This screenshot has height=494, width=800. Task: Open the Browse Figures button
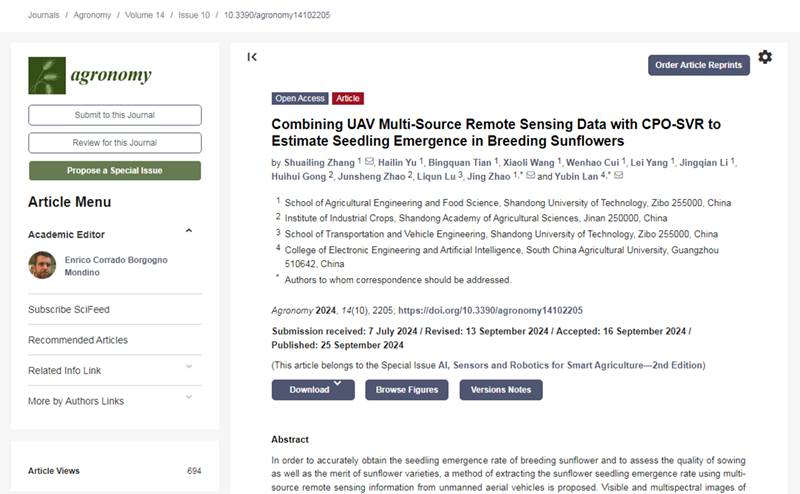click(407, 389)
